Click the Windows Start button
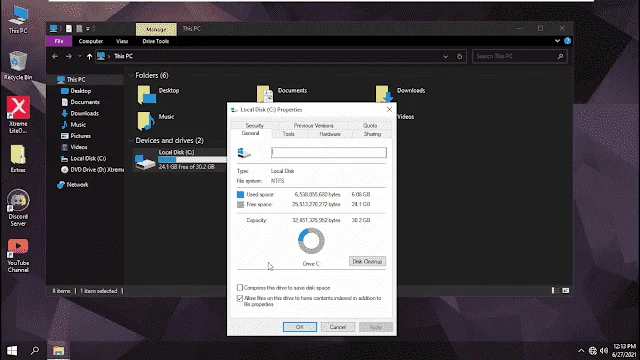This screenshot has width=640, height=360. (12, 351)
